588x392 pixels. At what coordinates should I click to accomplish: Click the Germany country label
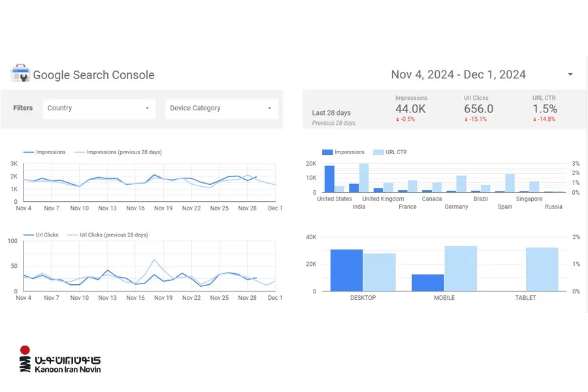point(456,206)
